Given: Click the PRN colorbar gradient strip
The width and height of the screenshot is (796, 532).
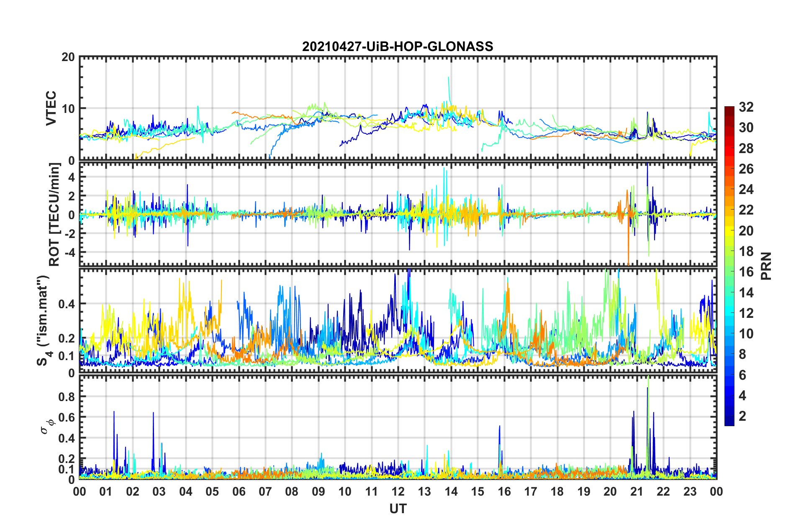Looking at the screenshot, I should (729, 266).
